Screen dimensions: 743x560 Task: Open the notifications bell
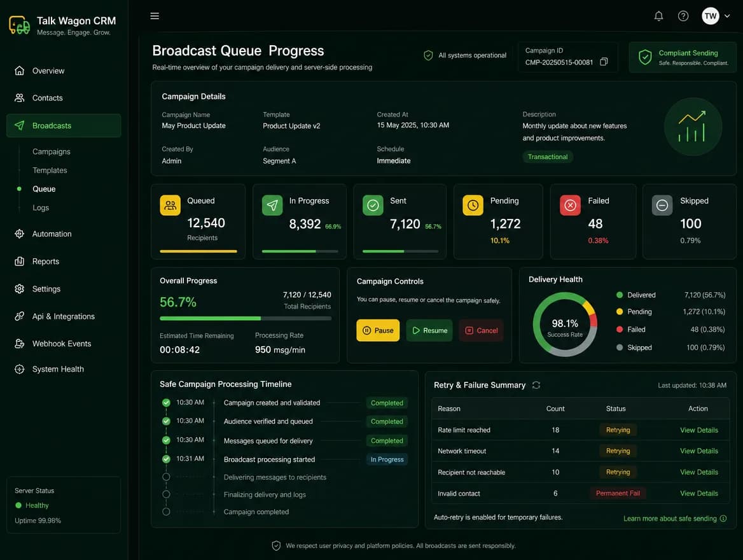pyautogui.click(x=658, y=16)
